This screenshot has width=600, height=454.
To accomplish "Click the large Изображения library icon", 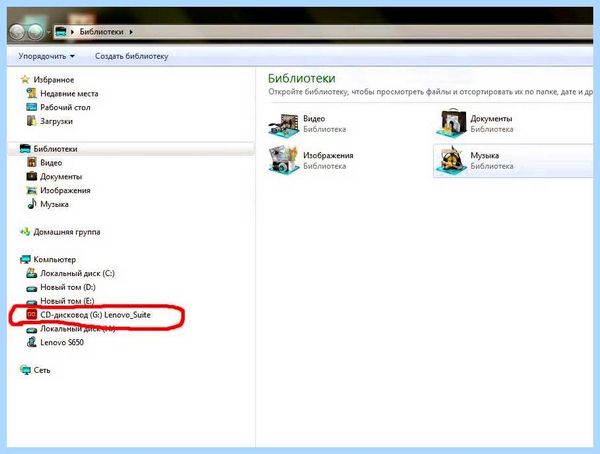I will 284,160.
